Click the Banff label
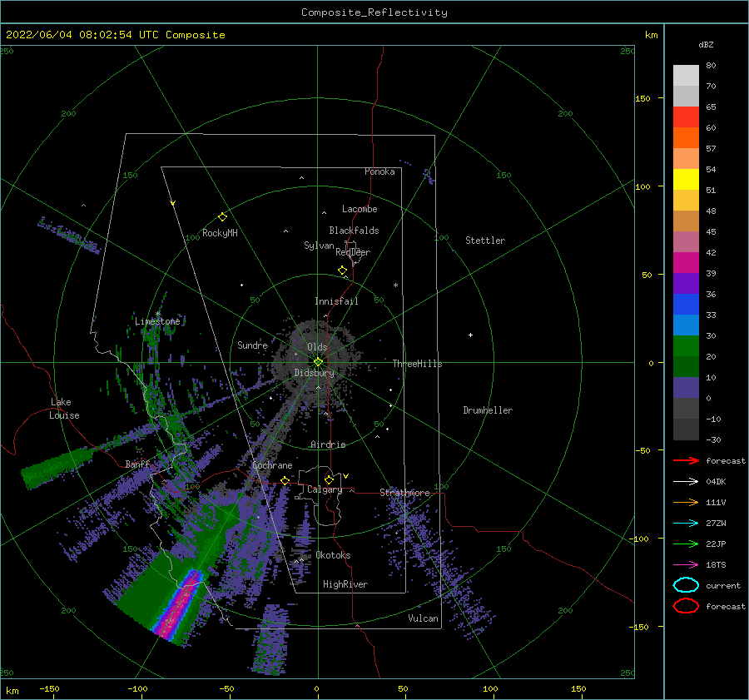This screenshot has height=700, width=749. tap(137, 464)
